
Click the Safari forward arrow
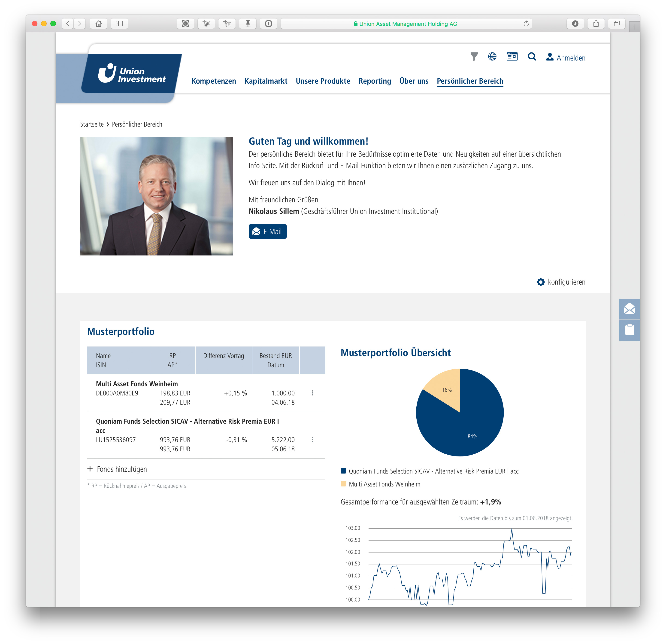79,24
